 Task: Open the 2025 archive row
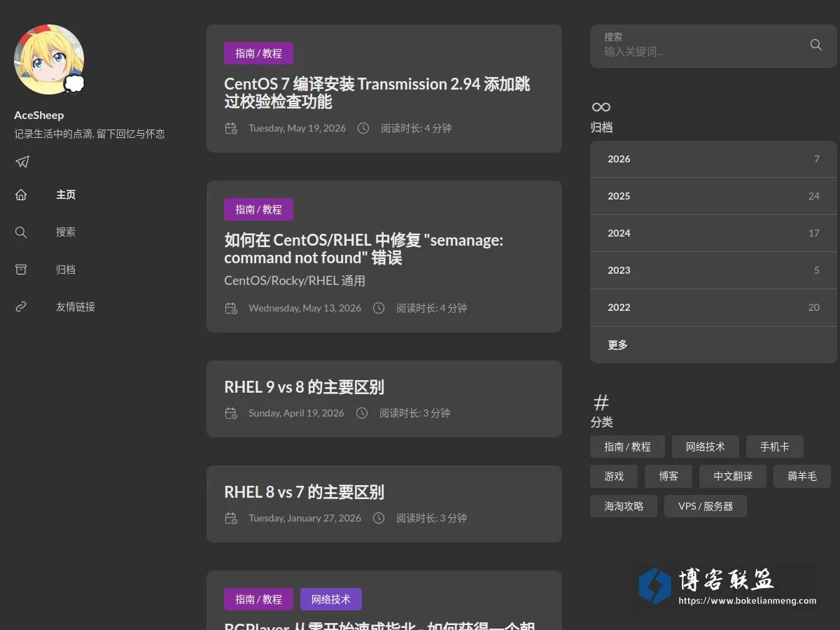pyautogui.click(x=713, y=196)
